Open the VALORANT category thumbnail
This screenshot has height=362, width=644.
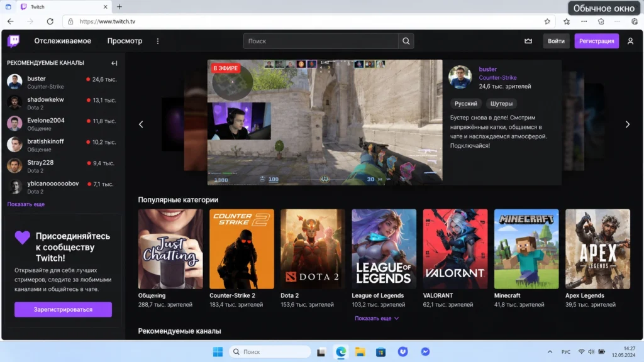point(455,249)
